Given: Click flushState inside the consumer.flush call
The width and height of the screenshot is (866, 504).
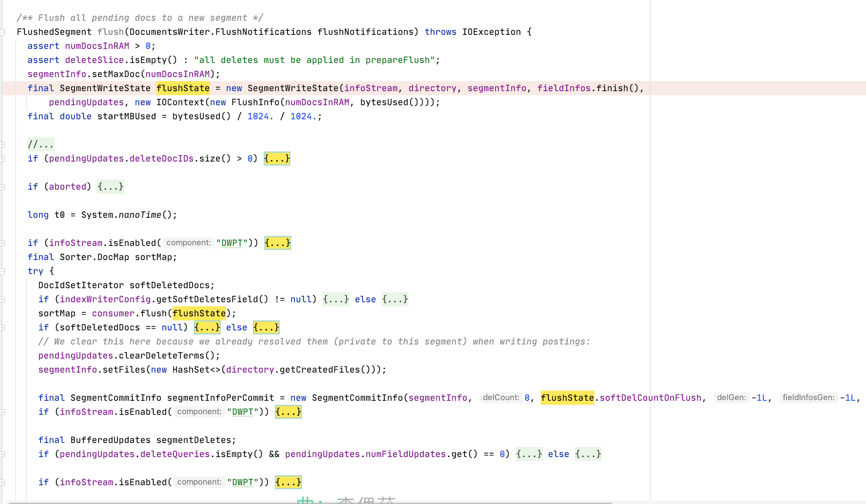Looking at the screenshot, I should click(x=199, y=313).
